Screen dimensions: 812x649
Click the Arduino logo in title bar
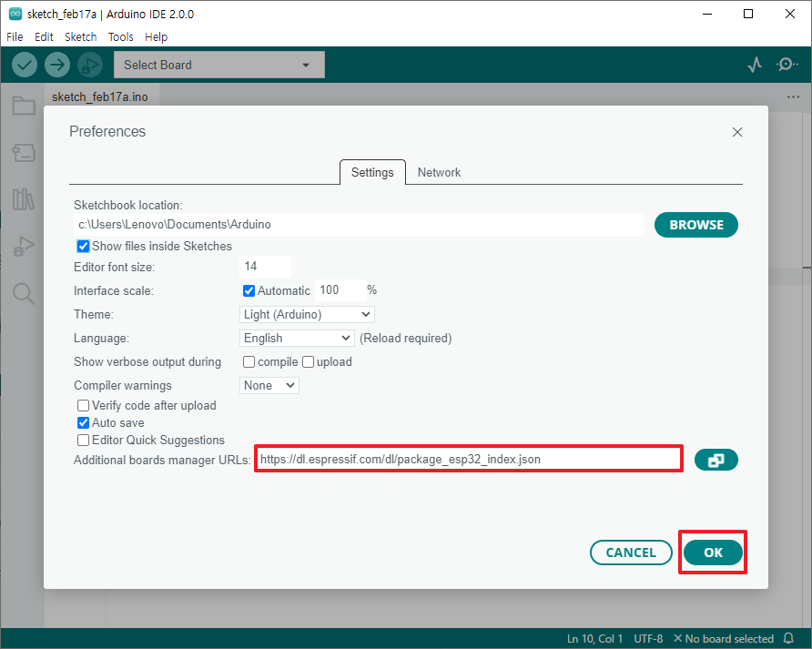[x=15, y=14]
